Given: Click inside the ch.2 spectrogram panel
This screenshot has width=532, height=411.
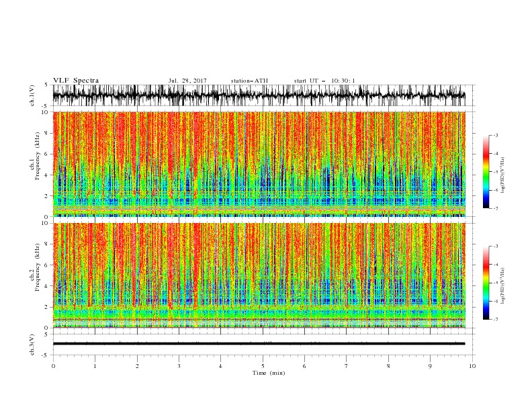Looking at the screenshot, I should 259,275.
